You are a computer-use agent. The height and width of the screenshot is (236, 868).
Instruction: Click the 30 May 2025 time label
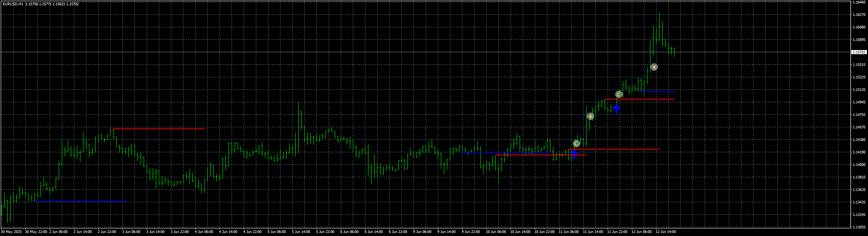click(11, 232)
